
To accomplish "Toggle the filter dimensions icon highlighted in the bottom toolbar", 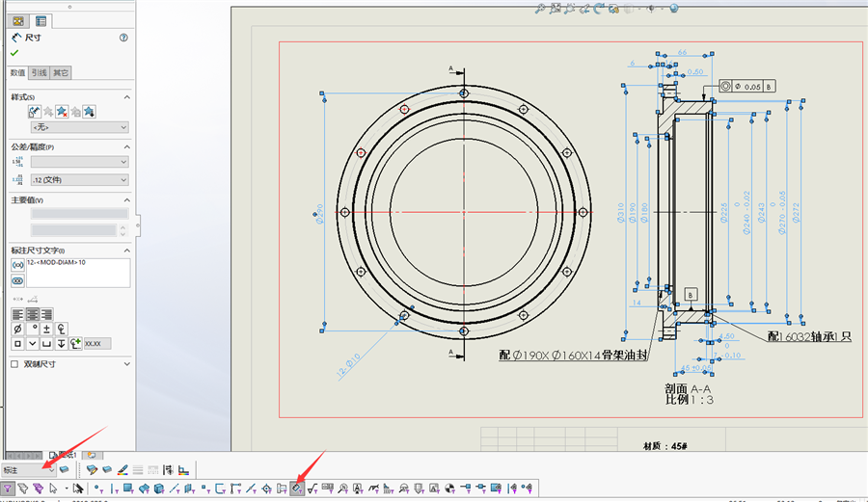I will pos(297,489).
